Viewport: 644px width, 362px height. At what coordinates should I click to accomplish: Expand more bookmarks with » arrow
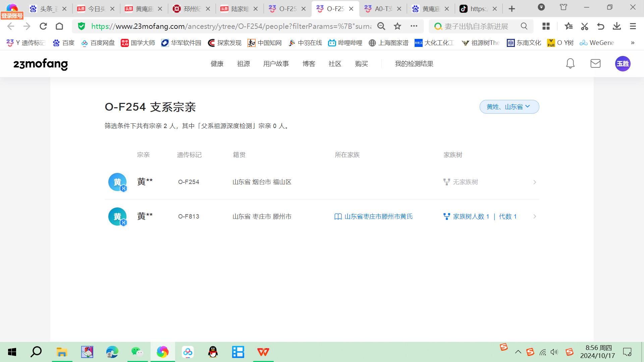tap(633, 43)
